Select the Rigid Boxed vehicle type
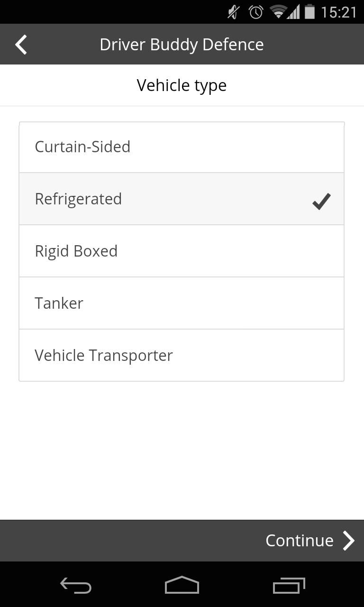The height and width of the screenshot is (607, 364). tap(182, 251)
